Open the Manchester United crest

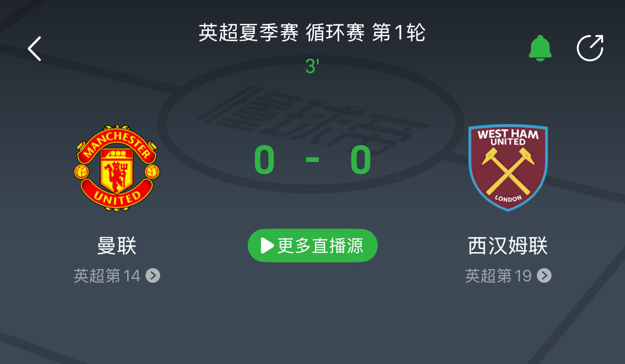click(x=117, y=168)
